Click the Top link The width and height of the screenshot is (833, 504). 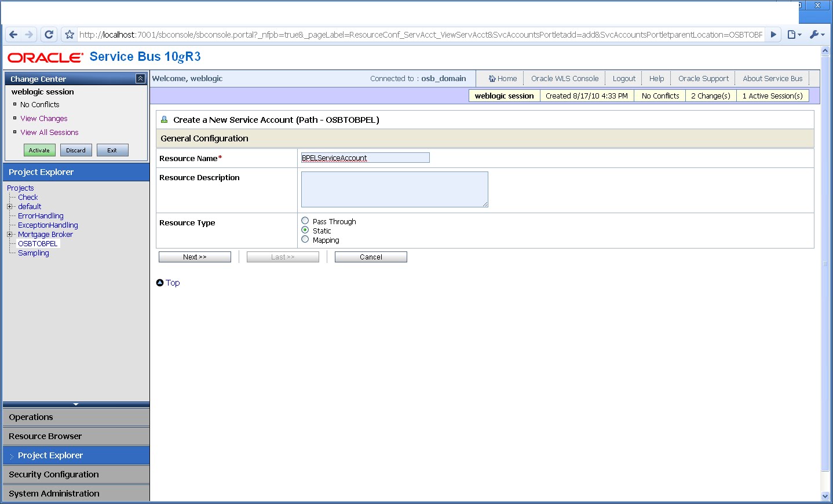coord(173,283)
